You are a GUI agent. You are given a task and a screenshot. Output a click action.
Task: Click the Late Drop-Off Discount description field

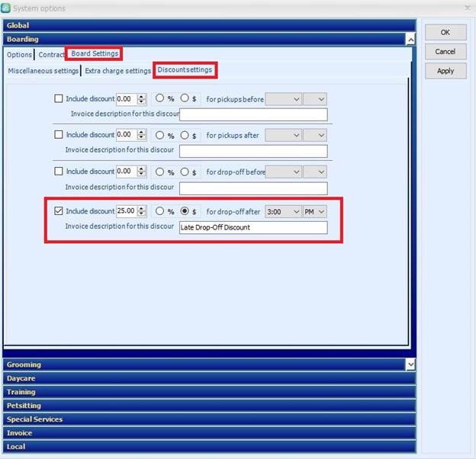(x=253, y=227)
